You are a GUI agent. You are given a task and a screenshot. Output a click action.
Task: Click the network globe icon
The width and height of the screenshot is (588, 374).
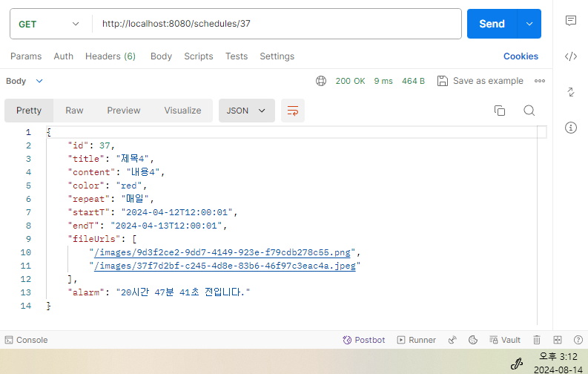click(x=321, y=81)
